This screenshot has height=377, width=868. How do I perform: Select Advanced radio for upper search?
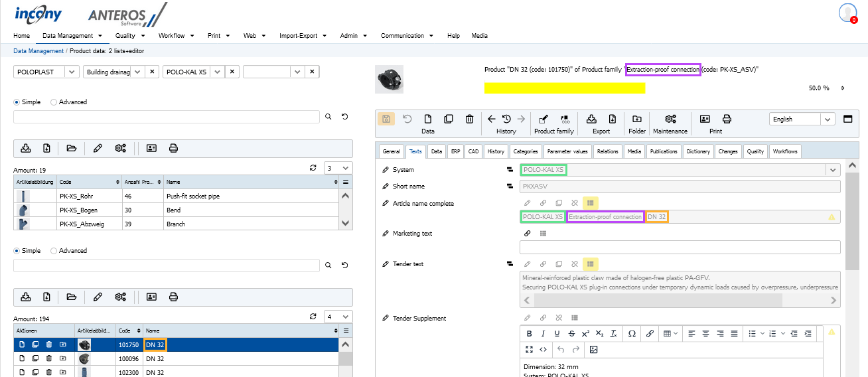click(54, 102)
